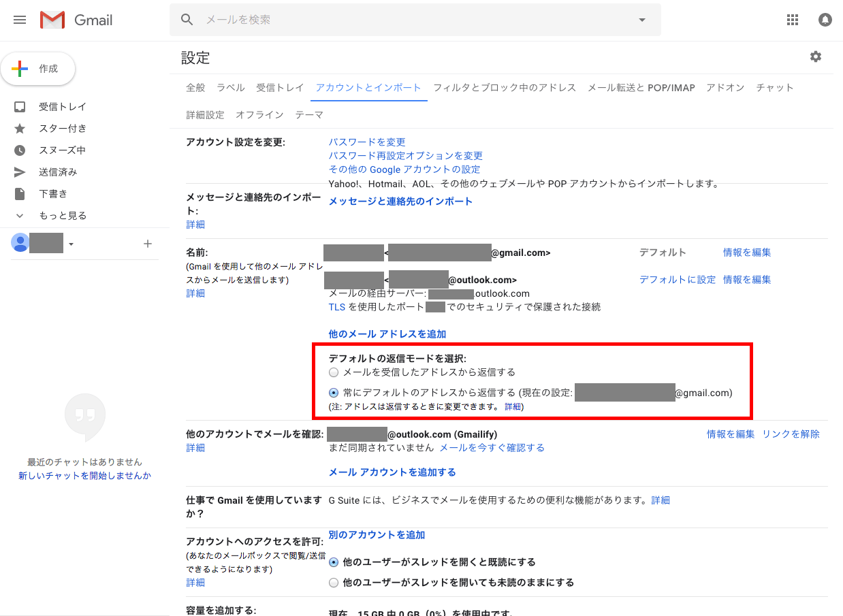The width and height of the screenshot is (843, 616).
Task: Open the 受信トレイ inbox in sidebar
Action: tap(62, 107)
